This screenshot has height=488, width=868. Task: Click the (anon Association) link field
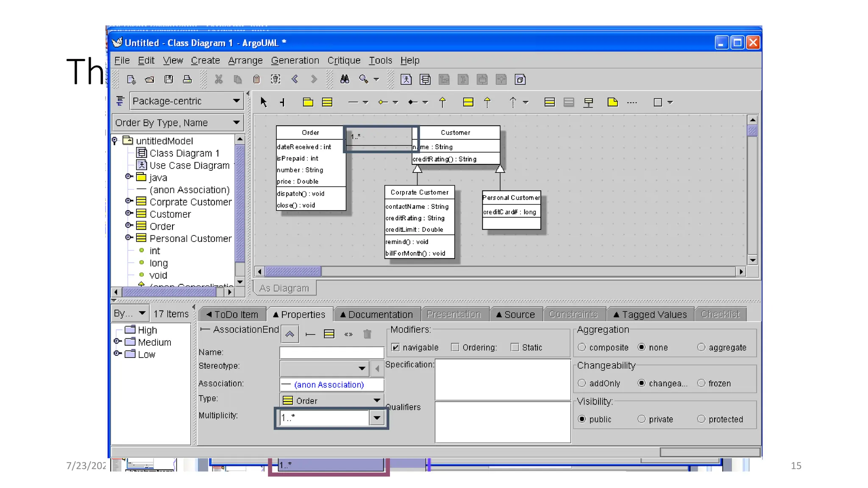click(x=332, y=385)
